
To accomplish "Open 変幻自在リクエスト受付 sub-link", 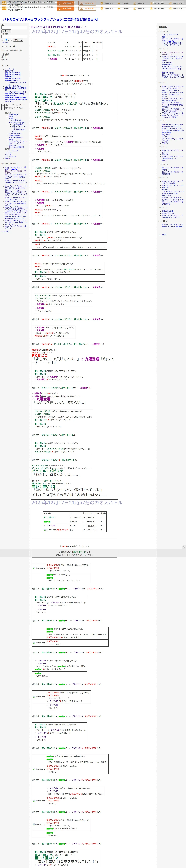I will (17, 92).
